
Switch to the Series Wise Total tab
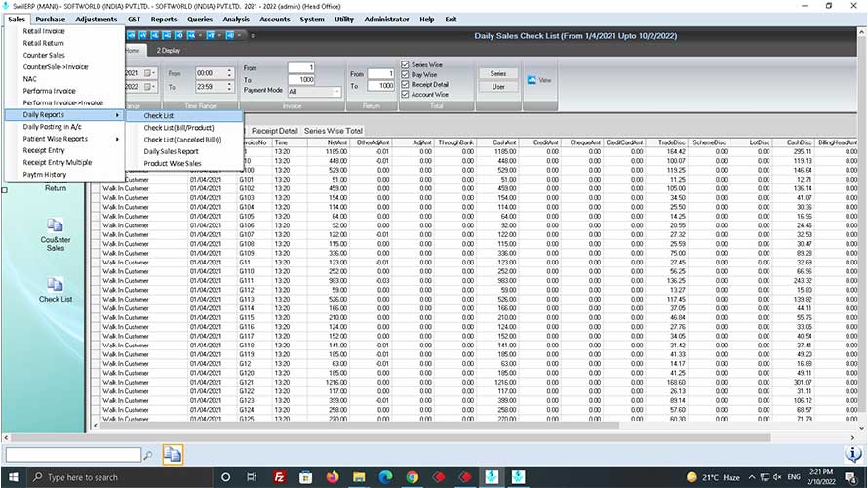tap(334, 130)
